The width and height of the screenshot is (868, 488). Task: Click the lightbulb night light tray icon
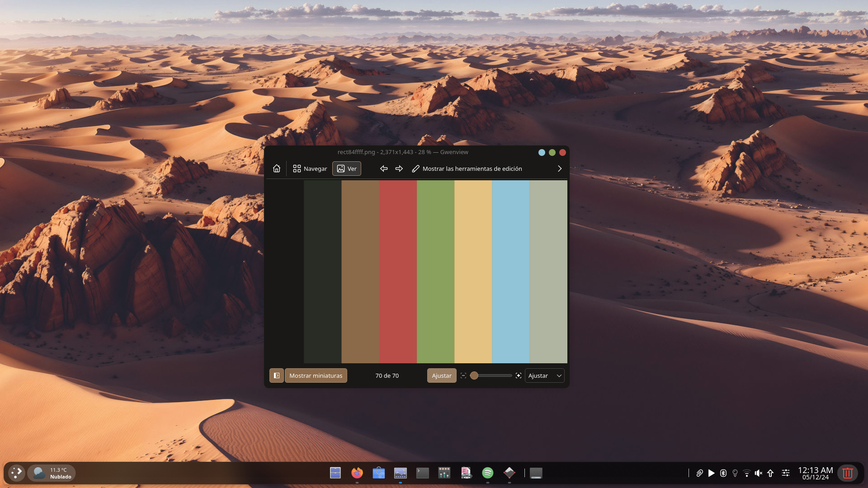(x=735, y=473)
